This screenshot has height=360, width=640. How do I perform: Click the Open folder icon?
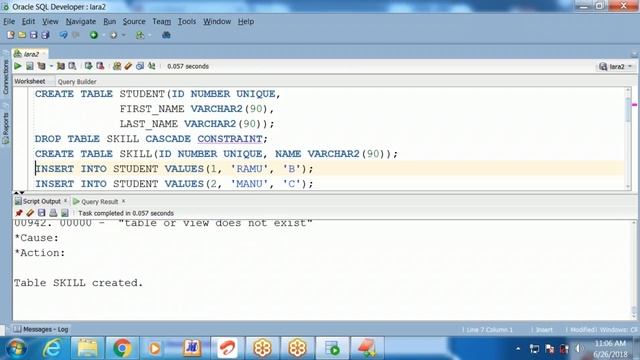pyautogui.click(x=22, y=35)
